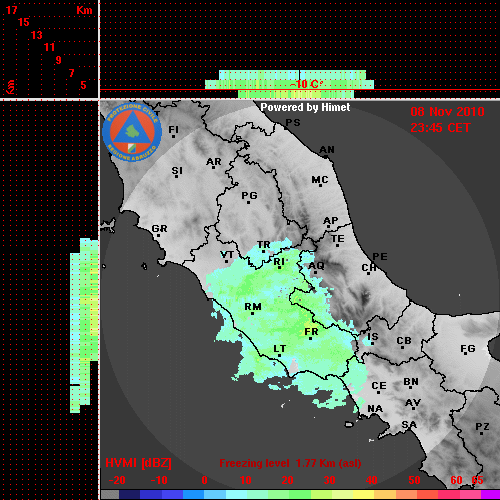Viewport: 500px width, 500px height.
Task: Click the '60' dBZ scale value
Action: coord(456,480)
